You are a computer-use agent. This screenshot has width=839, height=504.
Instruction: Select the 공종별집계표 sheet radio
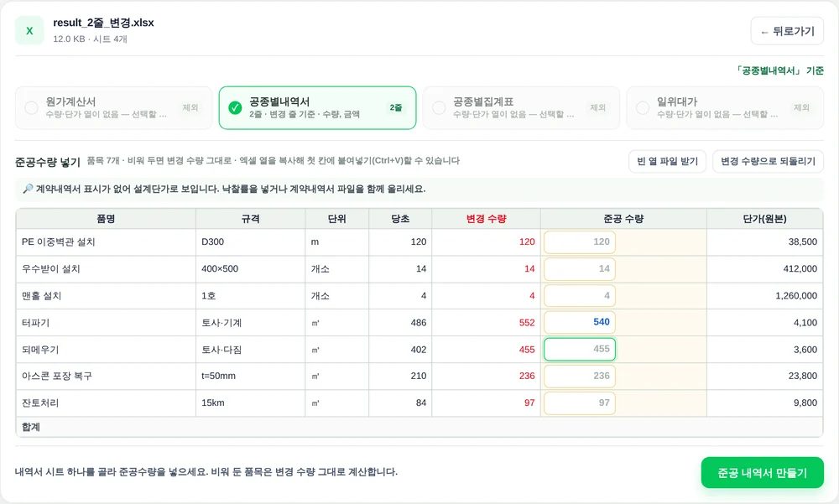(439, 107)
